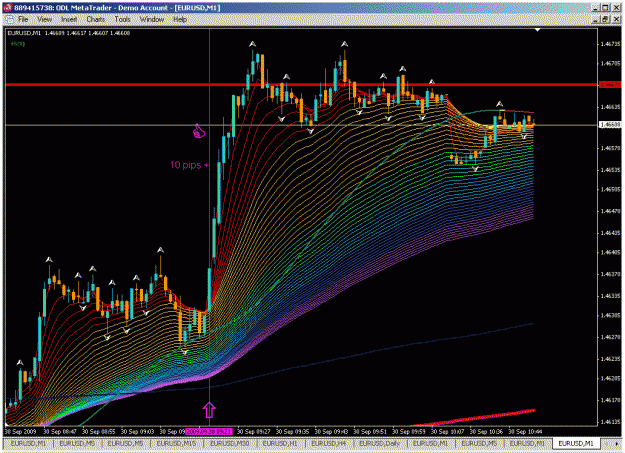Click the 1.46405 price on the axis
The height and width of the screenshot is (453, 625).
point(611,252)
